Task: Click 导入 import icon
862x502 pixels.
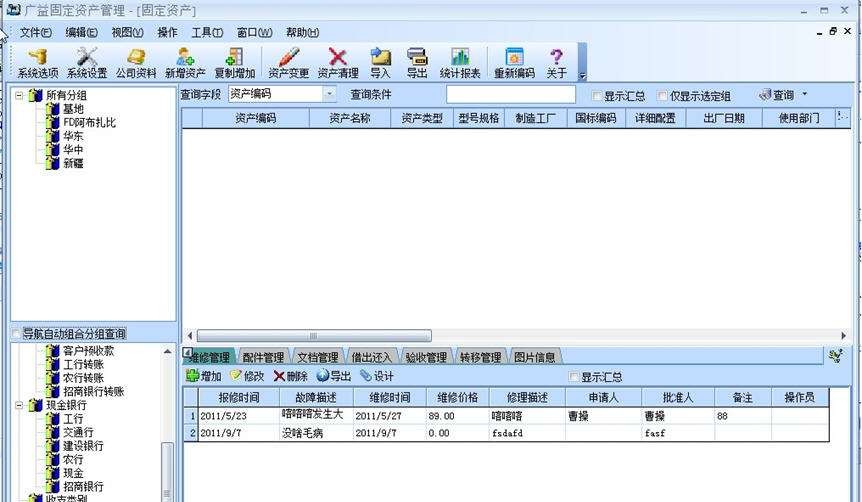Action: click(x=380, y=63)
